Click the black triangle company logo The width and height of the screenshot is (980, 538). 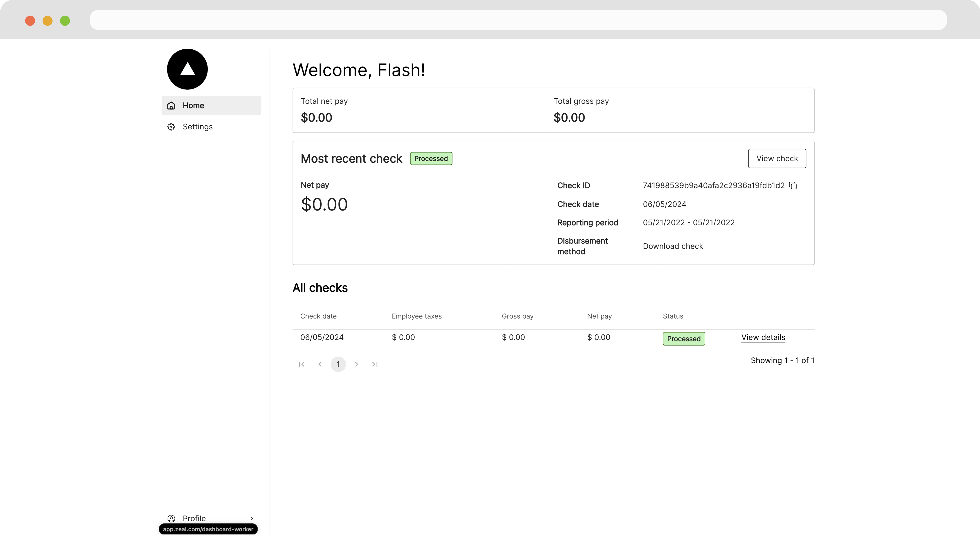click(187, 69)
